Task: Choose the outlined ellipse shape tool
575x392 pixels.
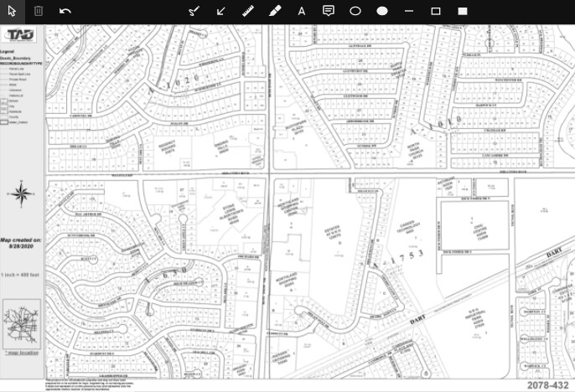Action: 355,11
